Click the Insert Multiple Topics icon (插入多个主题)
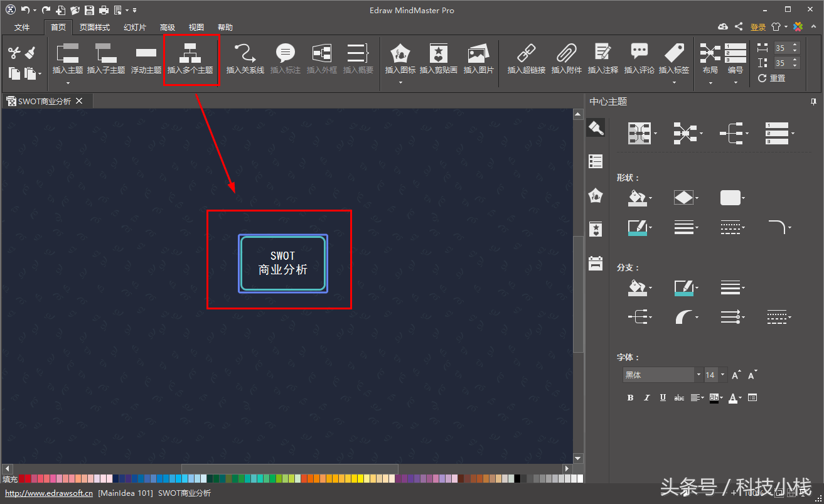The height and width of the screenshot is (504, 824). (190, 59)
